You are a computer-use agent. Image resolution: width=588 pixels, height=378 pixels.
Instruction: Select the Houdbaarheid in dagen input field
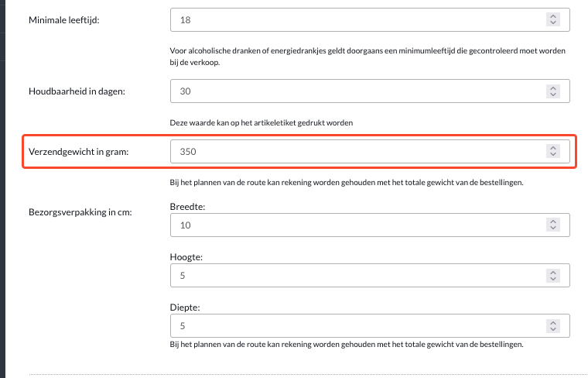370,91
